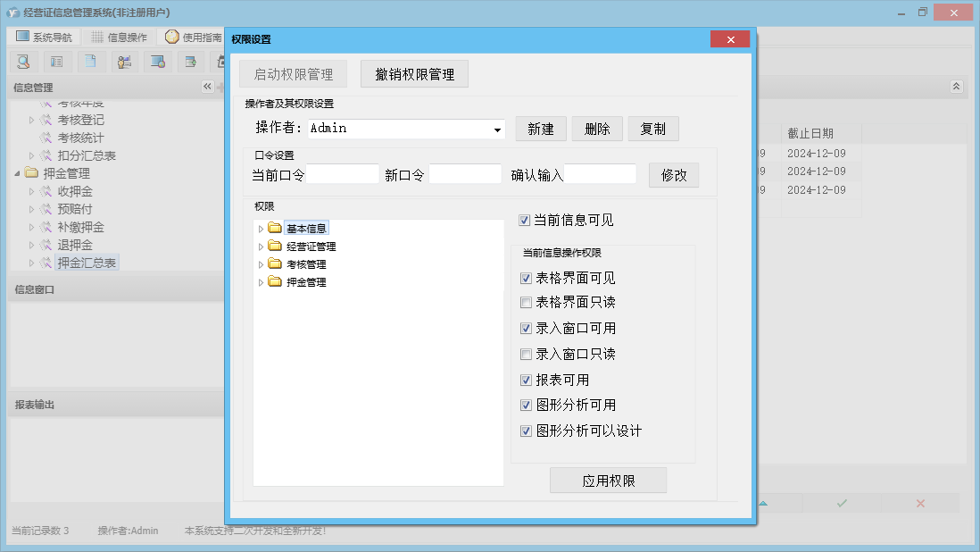Click the monitor with globe toolbar icon
Image resolution: width=980 pixels, height=552 pixels.
coord(157,62)
